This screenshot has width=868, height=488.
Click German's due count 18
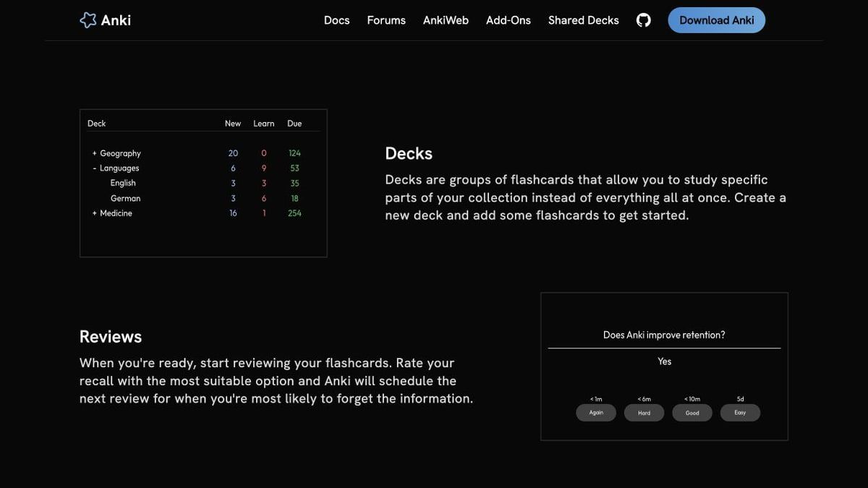pyautogui.click(x=294, y=198)
